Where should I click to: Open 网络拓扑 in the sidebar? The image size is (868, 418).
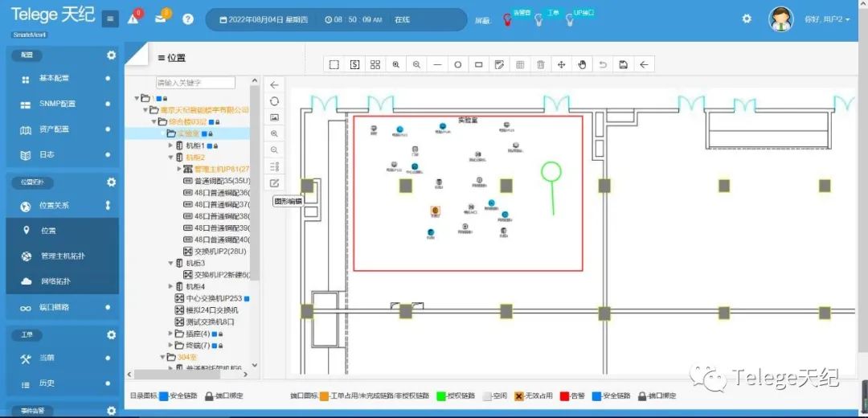55,281
